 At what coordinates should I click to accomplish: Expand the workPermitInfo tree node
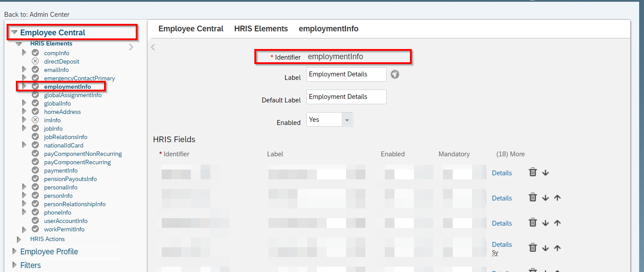click(x=24, y=229)
